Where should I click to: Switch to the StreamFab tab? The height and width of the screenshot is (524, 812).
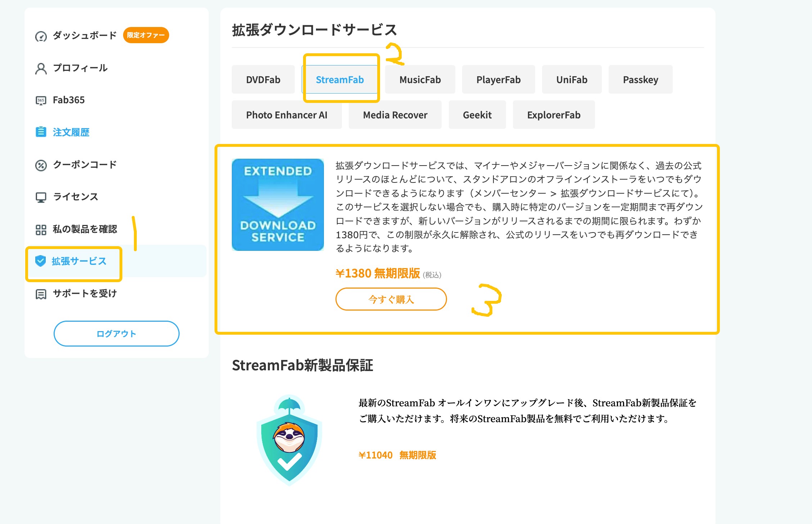click(x=340, y=80)
